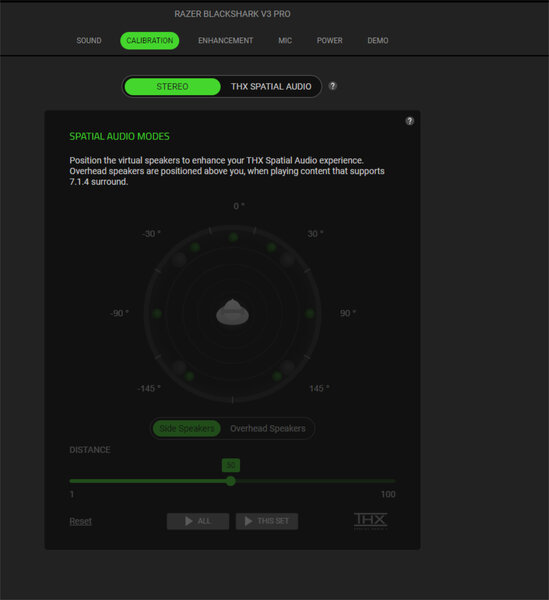
Task: Click help icon beside THX Spatial Audio toggle
Action: (333, 86)
